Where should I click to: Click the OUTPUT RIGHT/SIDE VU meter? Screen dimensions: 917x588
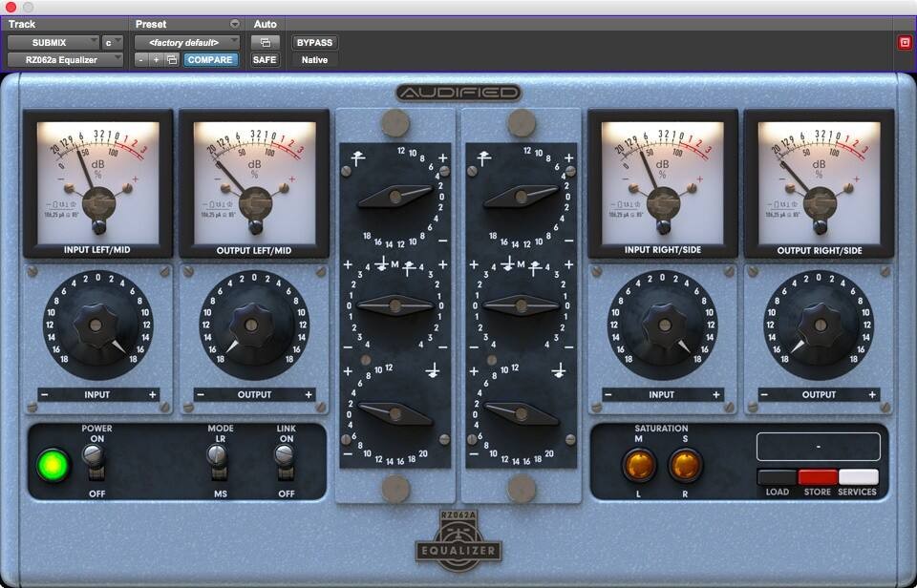(x=819, y=183)
